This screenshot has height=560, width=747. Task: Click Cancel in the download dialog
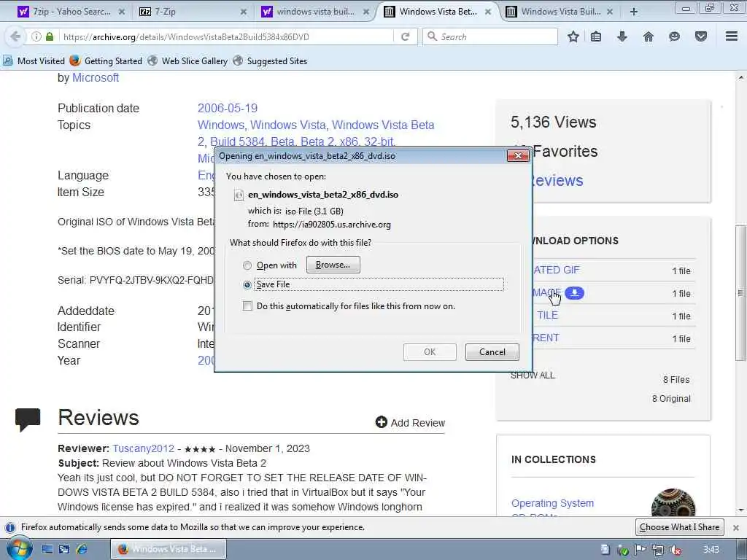(x=492, y=352)
